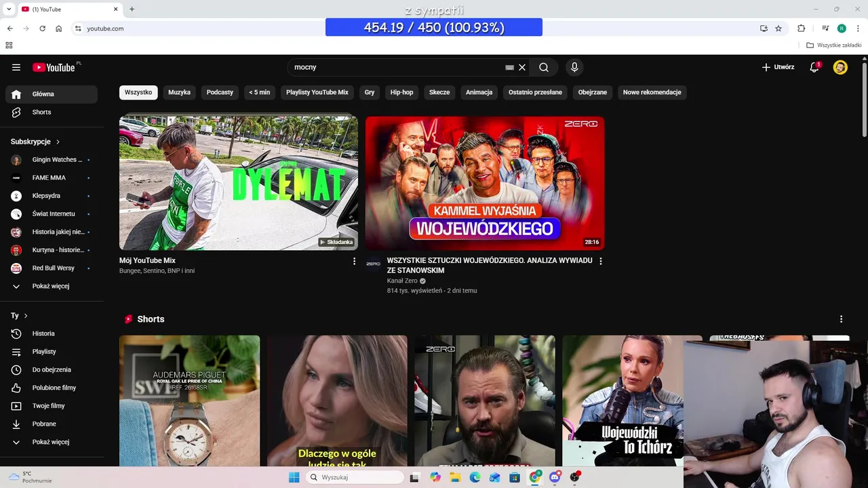
Task: Go to Shorts in the sidebar
Action: (52, 112)
